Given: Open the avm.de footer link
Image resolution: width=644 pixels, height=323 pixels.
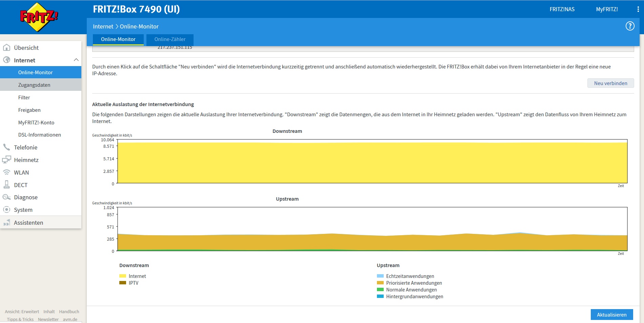Looking at the screenshot, I should click(x=70, y=319).
